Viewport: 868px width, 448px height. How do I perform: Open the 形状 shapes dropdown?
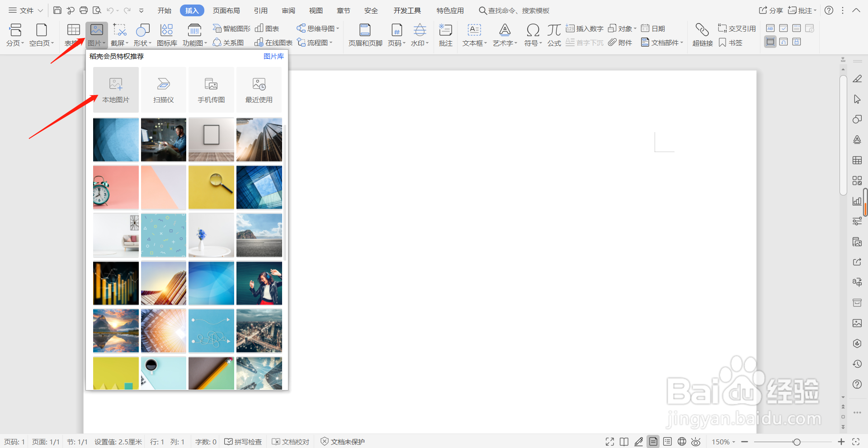pos(143,35)
